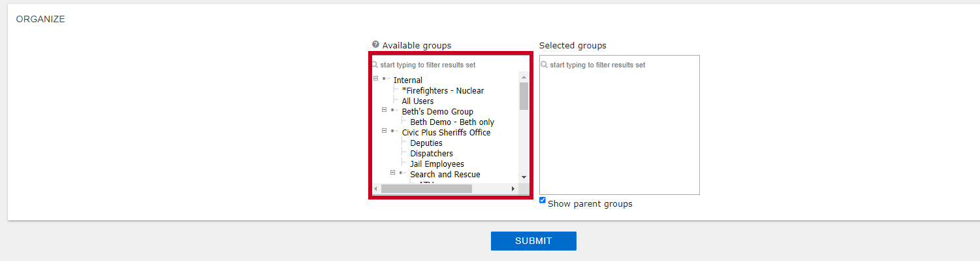Viewport: 980px width, 261px height.
Task: Select Civic Plus Sheriffs Office group
Action: click(x=446, y=133)
